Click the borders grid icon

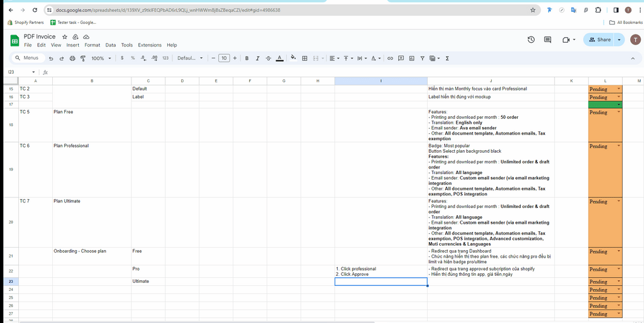(x=305, y=58)
